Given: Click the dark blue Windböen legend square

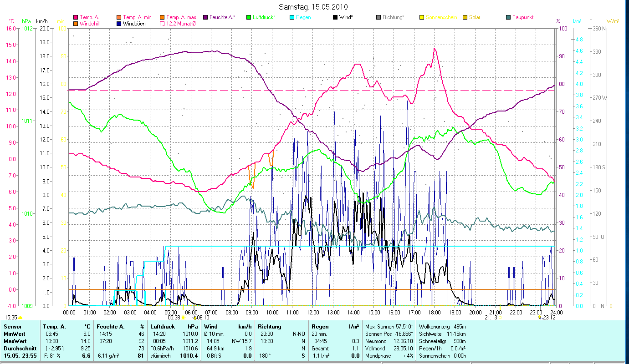Looking at the screenshot, I should pyautogui.click(x=119, y=24).
